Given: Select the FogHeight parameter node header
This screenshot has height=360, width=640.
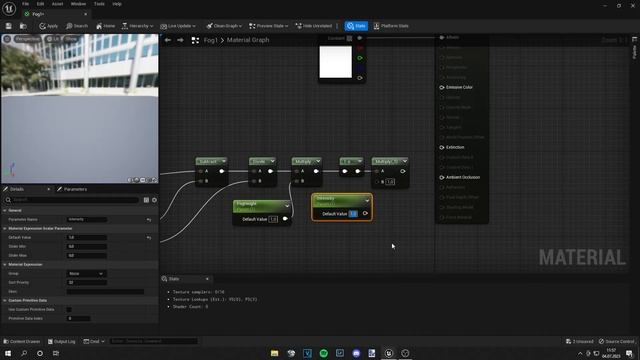Looking at the screenshot, I should coord(262,206).
